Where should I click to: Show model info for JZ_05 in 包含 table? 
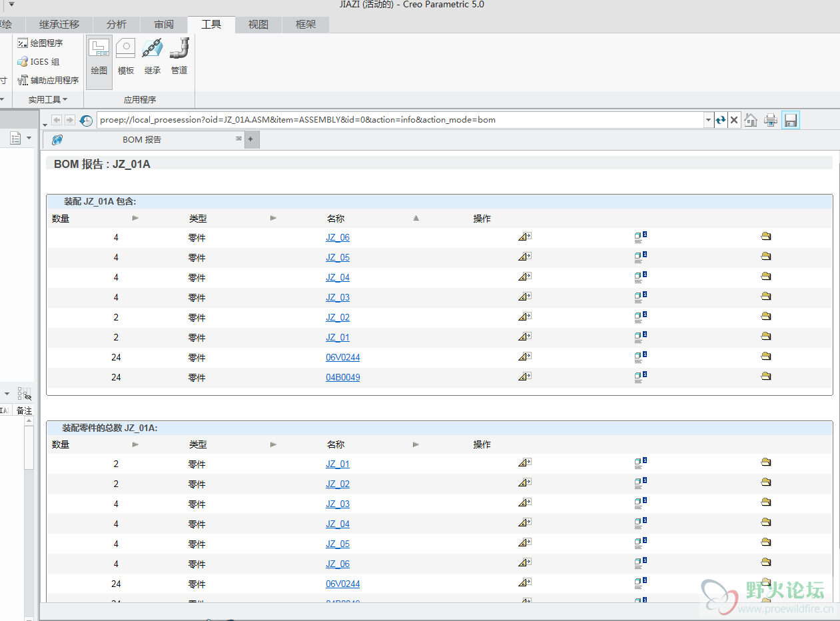(x=640, y=257)
